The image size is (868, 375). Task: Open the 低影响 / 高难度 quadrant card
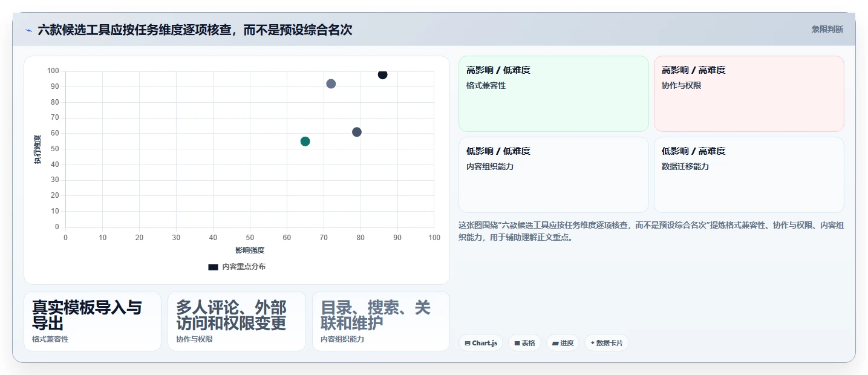[749, 175]
